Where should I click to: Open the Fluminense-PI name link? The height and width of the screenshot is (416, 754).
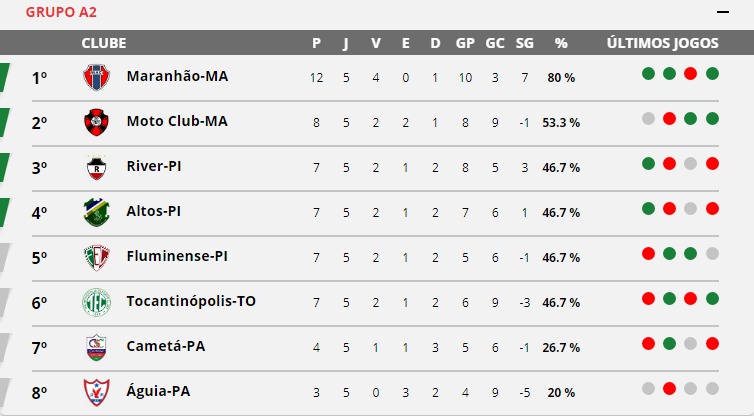coord(177,256)
